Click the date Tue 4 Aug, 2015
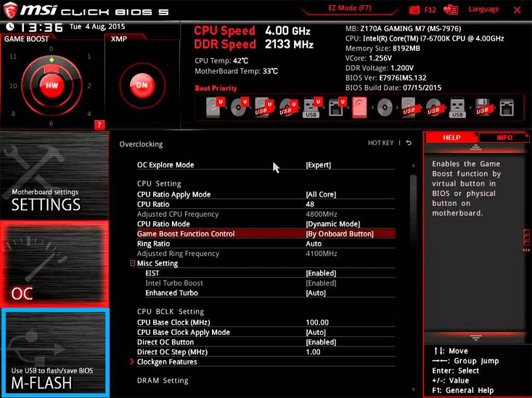This screenshot has height=398, width=532. (x=97, y=26)
